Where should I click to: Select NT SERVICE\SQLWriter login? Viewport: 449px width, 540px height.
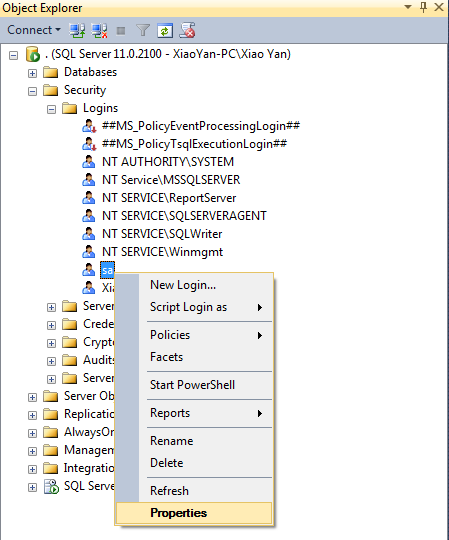pyautogui.click(x=162, y=234)
